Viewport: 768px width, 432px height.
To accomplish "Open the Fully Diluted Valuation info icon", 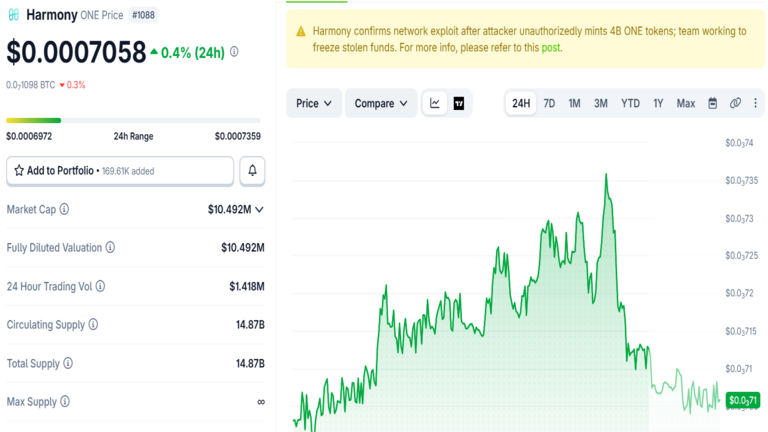I will pyautogui.click(x=110, y=247).
